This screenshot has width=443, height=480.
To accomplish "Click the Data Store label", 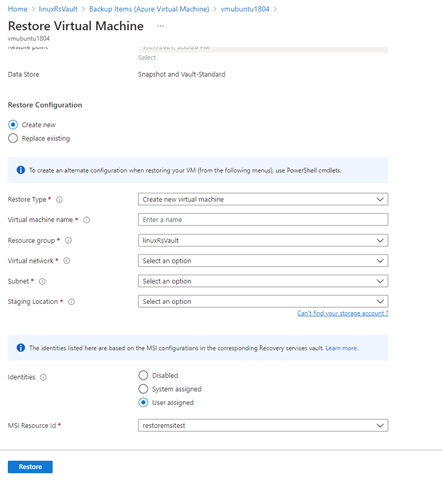I will 23,74.
